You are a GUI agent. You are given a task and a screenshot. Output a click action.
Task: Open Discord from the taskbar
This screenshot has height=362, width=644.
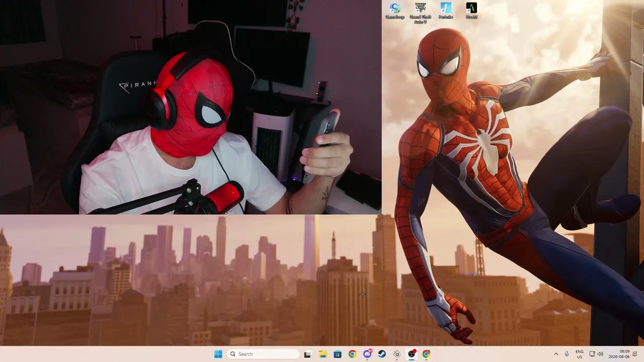click(367, 354)
